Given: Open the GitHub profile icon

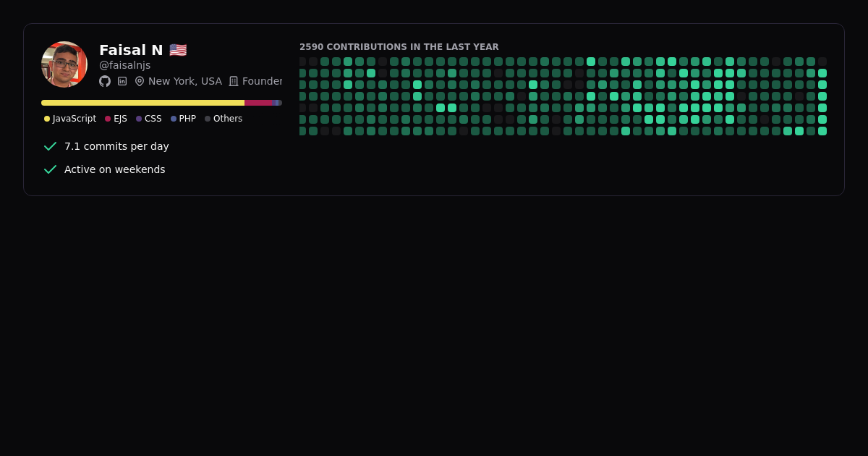Looking at the screenshot, I should click(105, 81).
